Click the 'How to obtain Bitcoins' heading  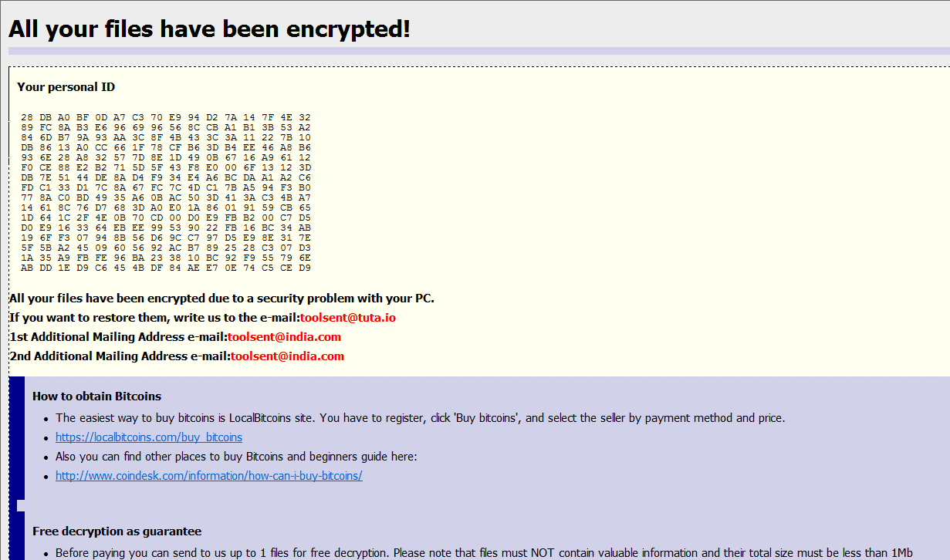[96, 396]
